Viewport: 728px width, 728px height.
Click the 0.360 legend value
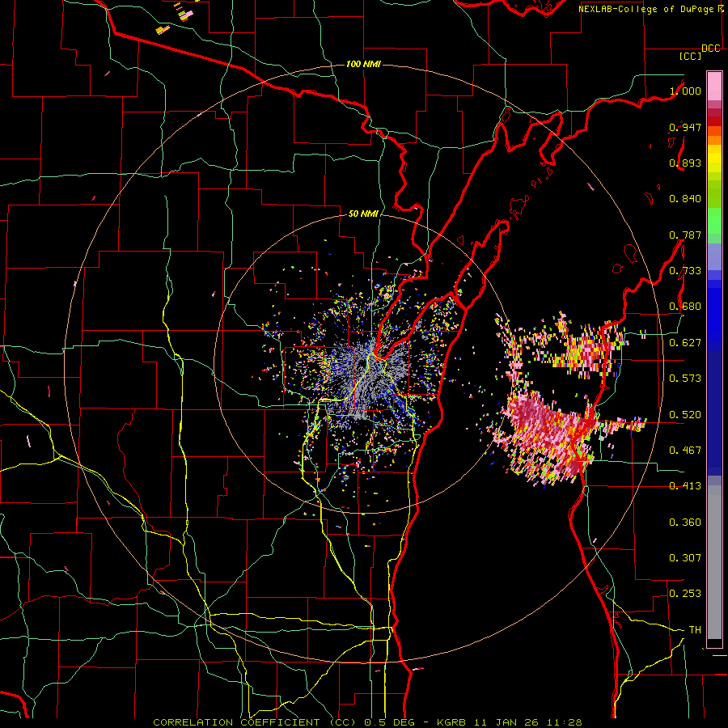[685, 523]
